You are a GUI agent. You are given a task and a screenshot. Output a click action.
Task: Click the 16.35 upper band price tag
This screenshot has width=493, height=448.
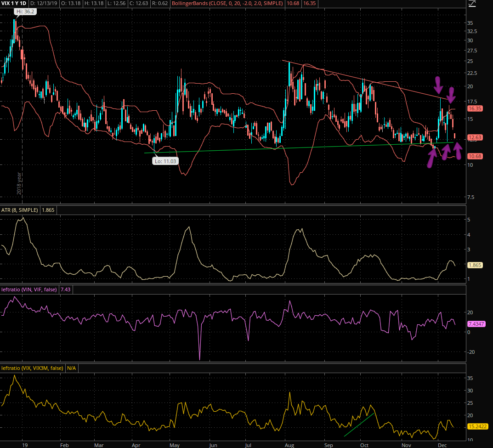475,109
